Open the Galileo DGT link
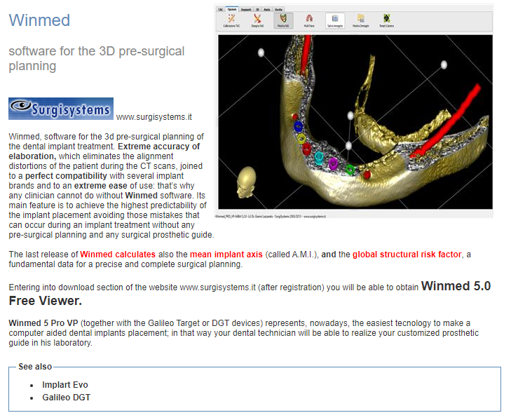 coord(66,398)
